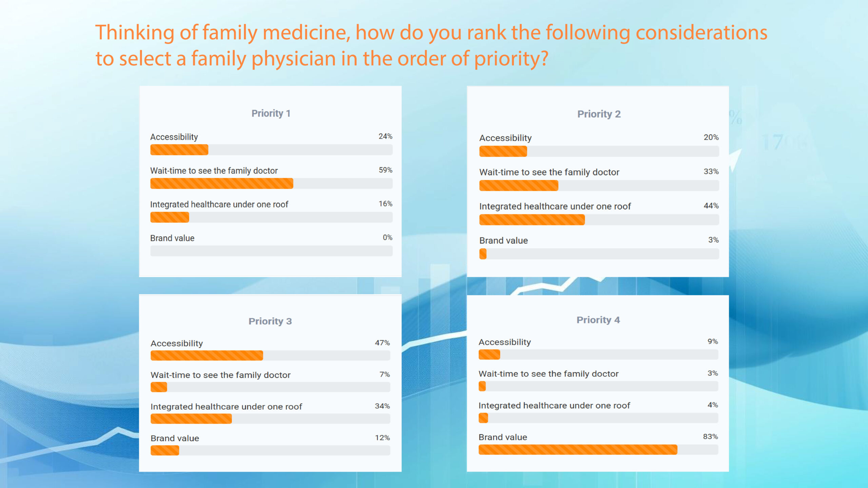
Task: Click the Priority 1 Accessibility progress bar
Action: pyautogui.click(x=271, y=150)
